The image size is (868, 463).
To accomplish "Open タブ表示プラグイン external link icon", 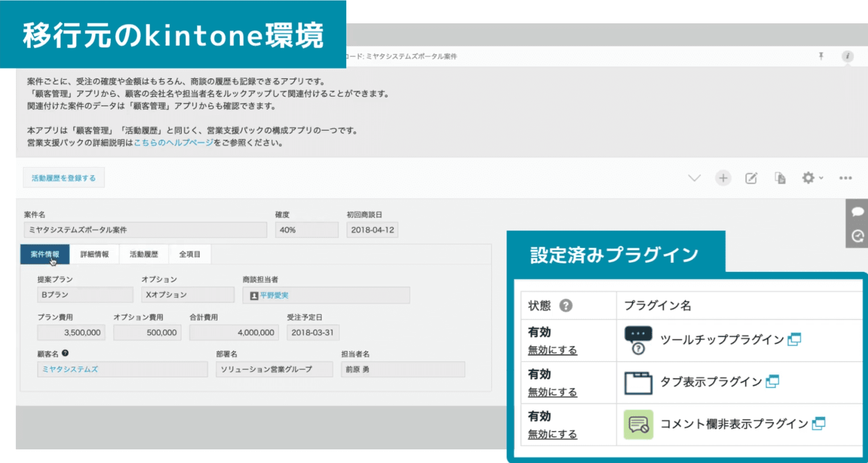I will (x=772, y=382).
